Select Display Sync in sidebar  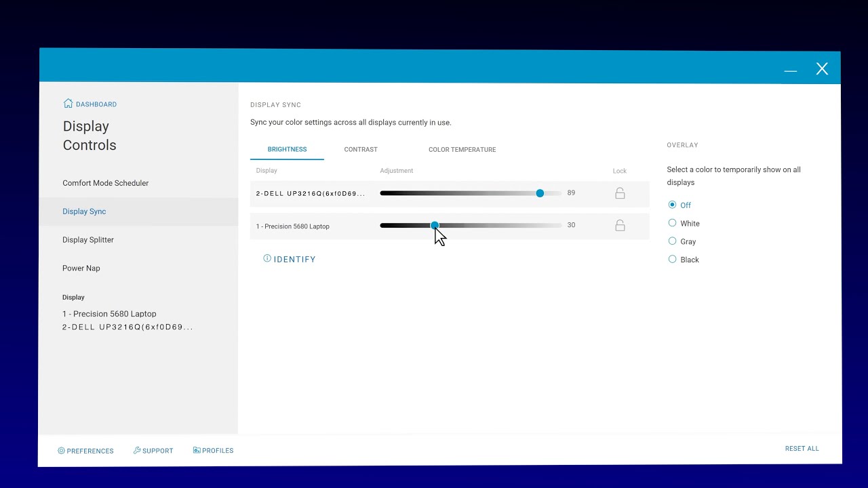click(138, 211)
